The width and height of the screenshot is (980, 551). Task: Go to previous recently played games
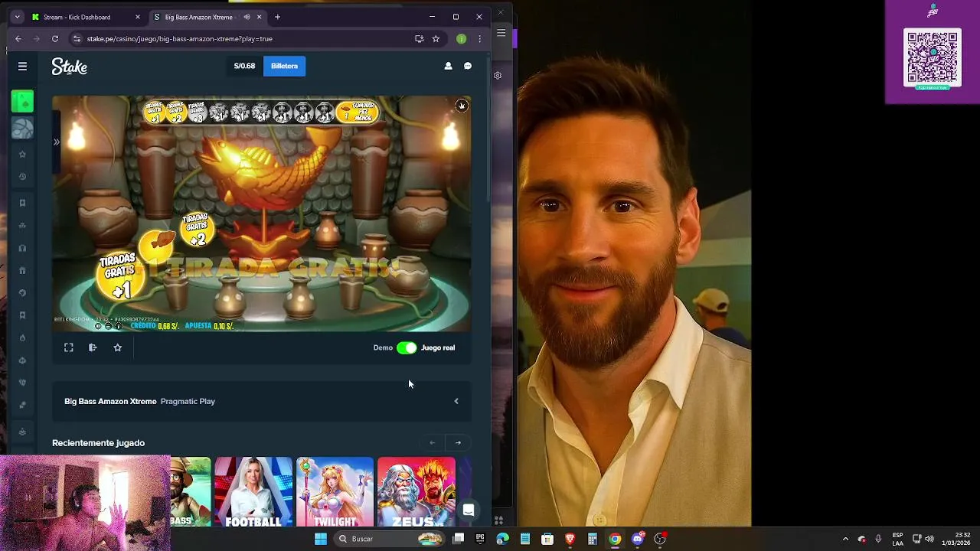(x=432, y=442)
